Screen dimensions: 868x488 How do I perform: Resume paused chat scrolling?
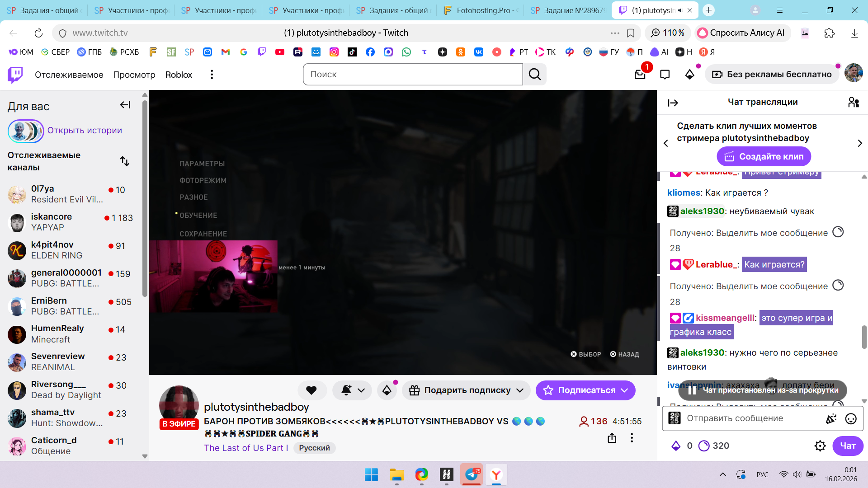pyautogui.click(x=762, y=390)
